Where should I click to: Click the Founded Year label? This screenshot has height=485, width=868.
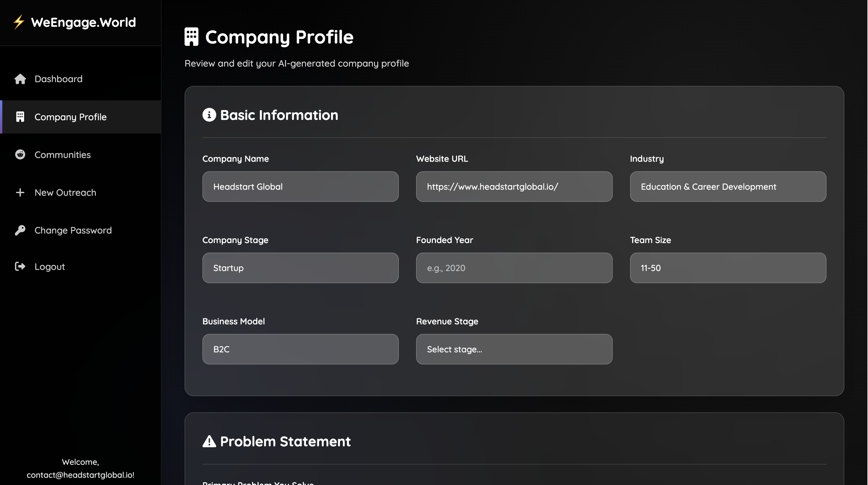coord(444,240)
